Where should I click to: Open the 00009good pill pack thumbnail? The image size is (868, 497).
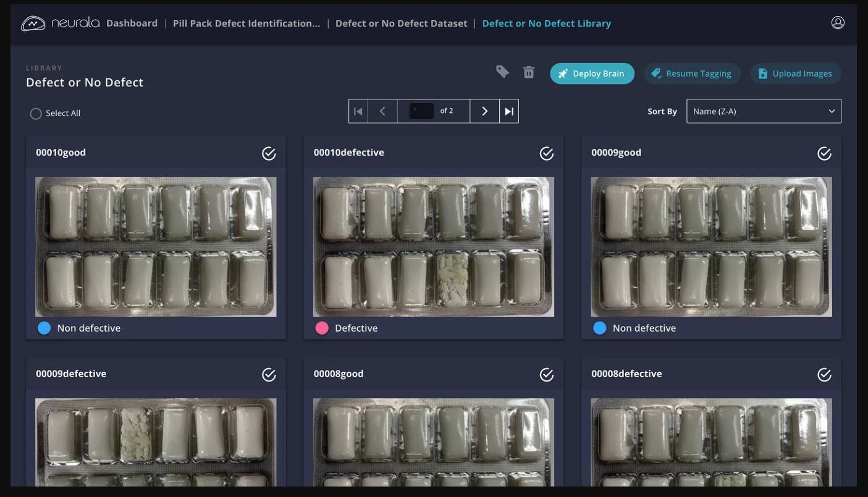tap(711, 247)
